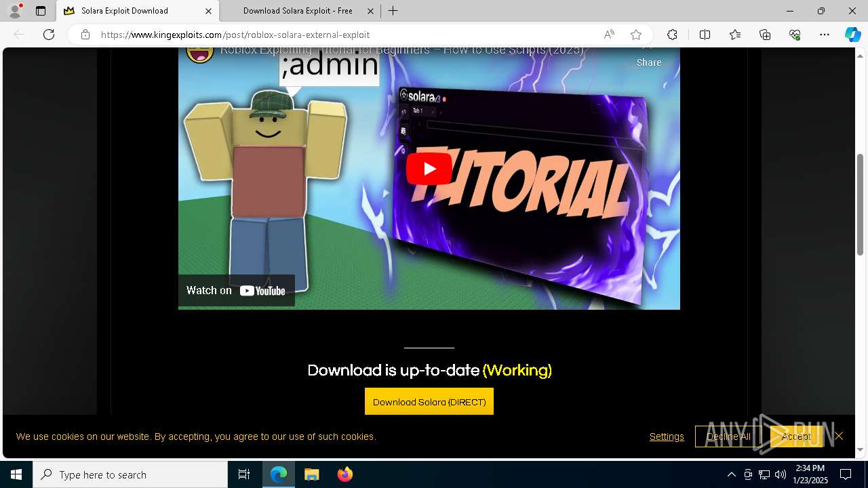Close the Solara Exploit Download tab

pos(208,11)
